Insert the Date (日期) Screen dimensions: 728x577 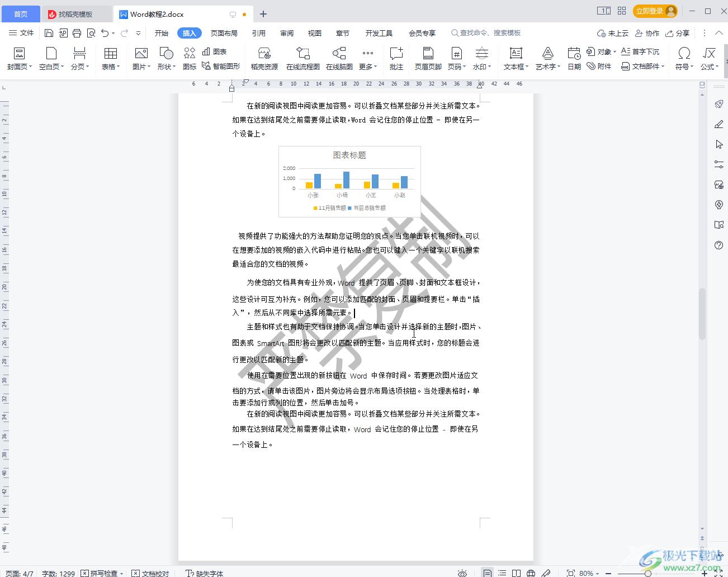pos(574,58)
